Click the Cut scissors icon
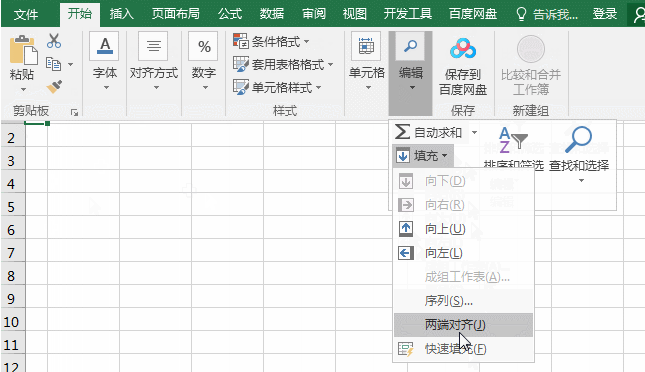The image size is (645, 372). click(x=54, y=41)
